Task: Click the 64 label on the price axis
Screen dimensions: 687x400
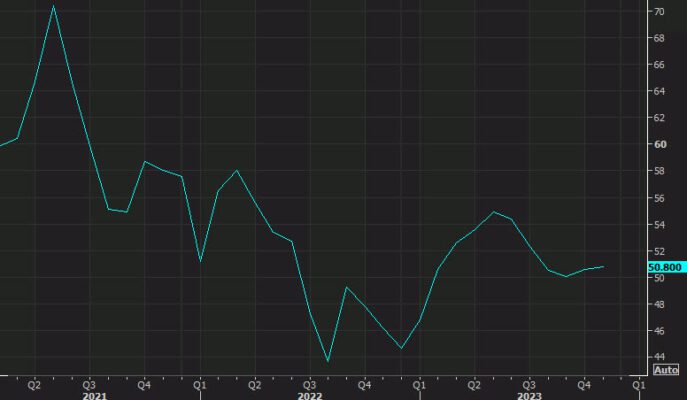Action: pos(660,91)
